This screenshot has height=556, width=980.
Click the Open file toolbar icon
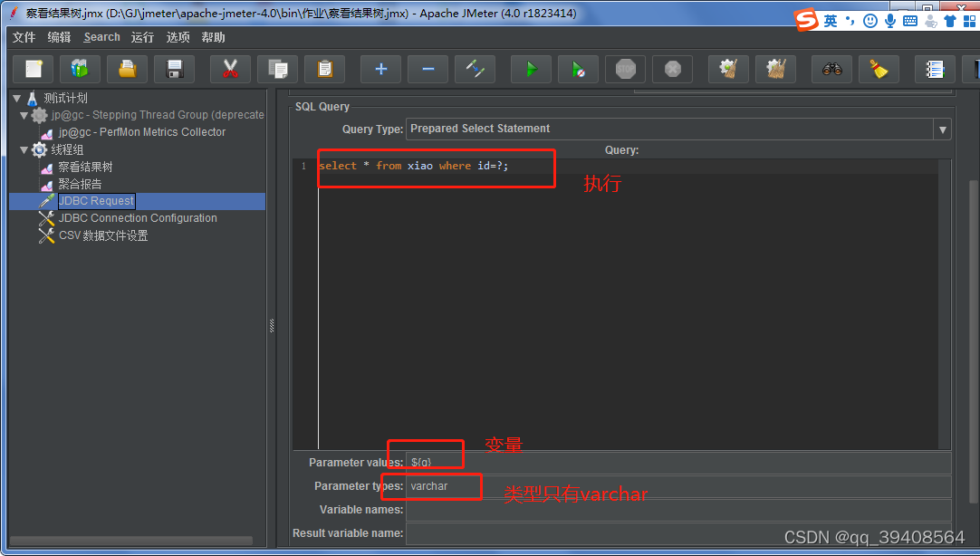(x=127, y=69)
